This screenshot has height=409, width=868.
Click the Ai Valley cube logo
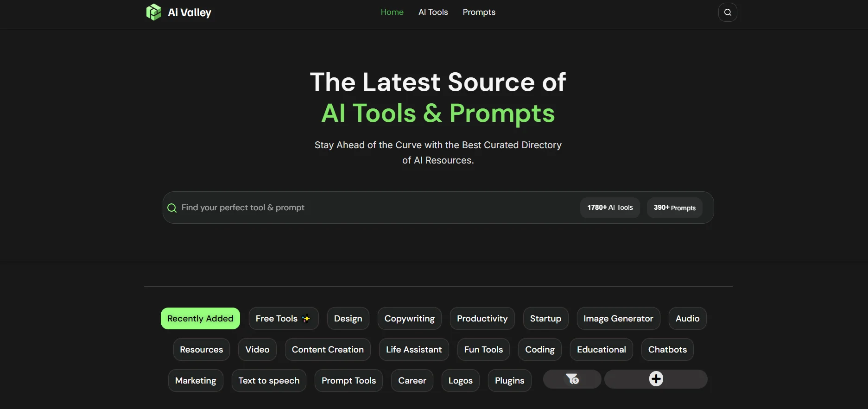[153, 12]
